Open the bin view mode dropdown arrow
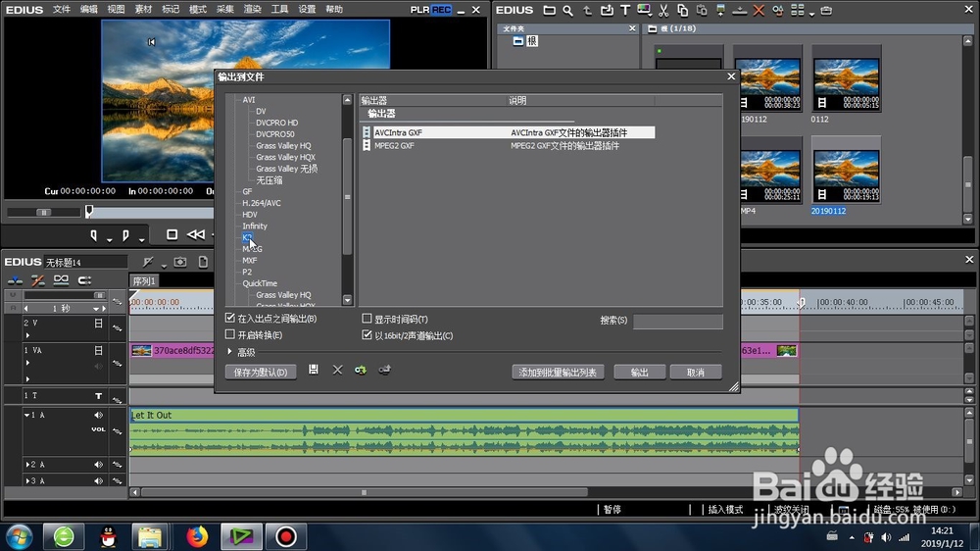The width and height of the screenshot is (980, 551). tap(811, 13)
